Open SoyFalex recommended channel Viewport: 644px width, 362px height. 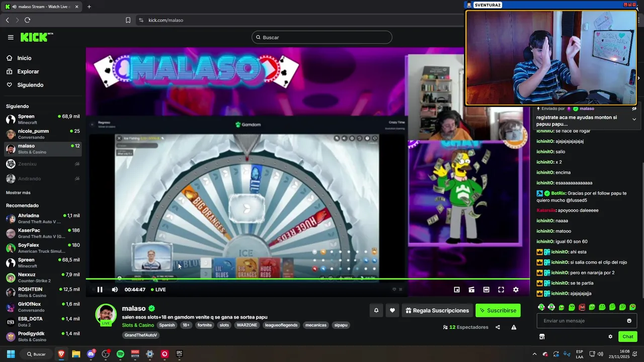42,248
